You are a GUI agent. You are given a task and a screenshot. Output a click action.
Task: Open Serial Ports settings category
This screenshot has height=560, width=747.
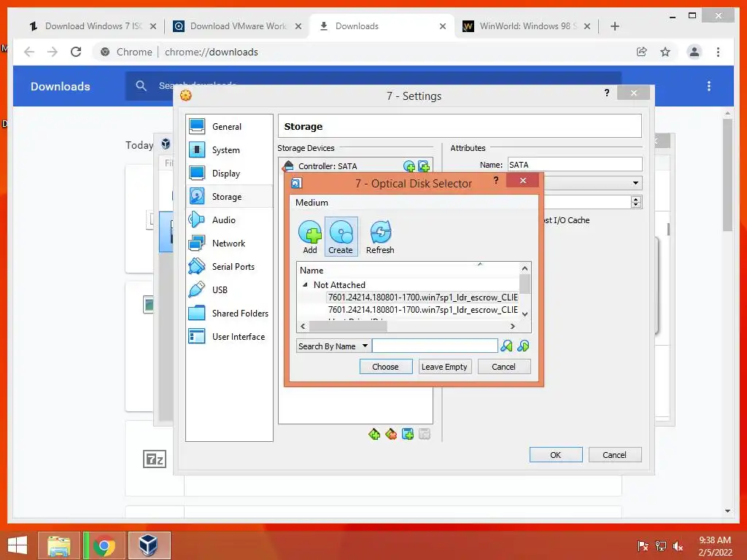(x=229, y=267)
